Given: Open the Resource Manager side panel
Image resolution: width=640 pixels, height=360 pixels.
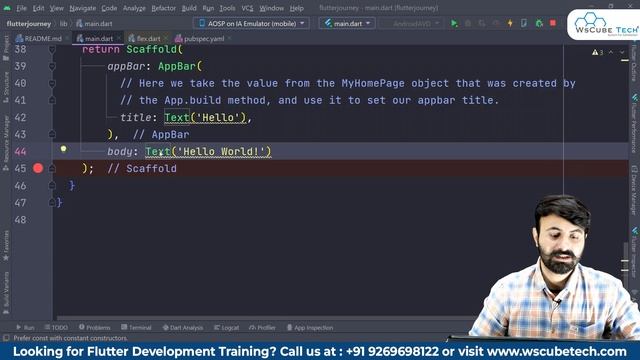Looking at the screenshot, I should (6, 143).
